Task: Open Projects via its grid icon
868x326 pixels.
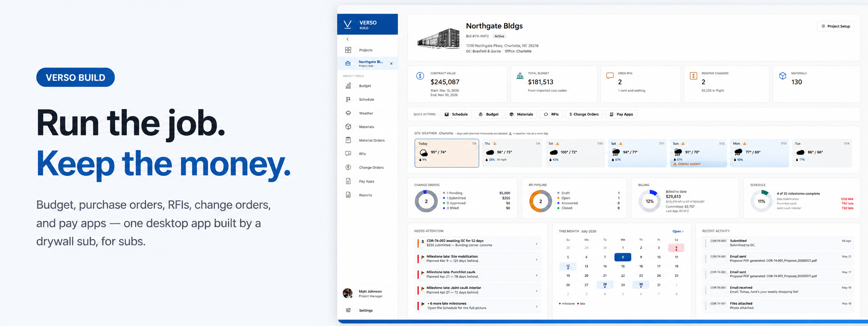Action: click(348, 50)
